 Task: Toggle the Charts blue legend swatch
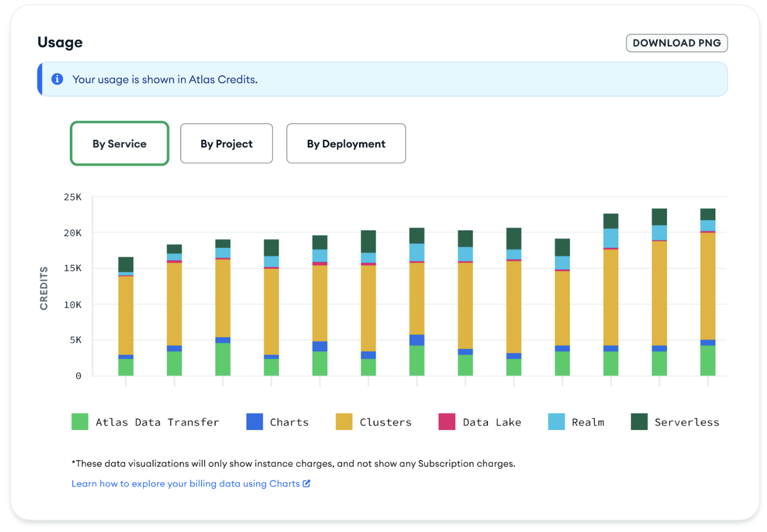point(255,422)
